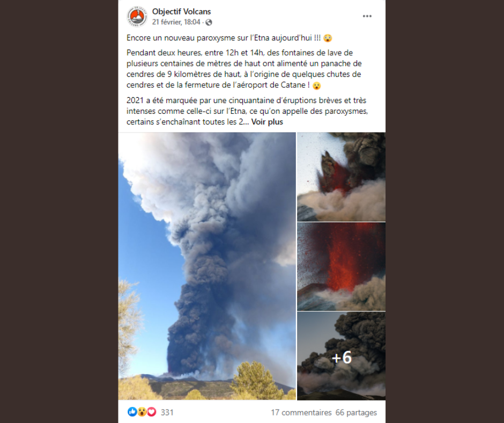The width and height of the screenshot is (504, 423).
Task: Click the red heart Love reaction icon
Action: (x=151, y=412)
